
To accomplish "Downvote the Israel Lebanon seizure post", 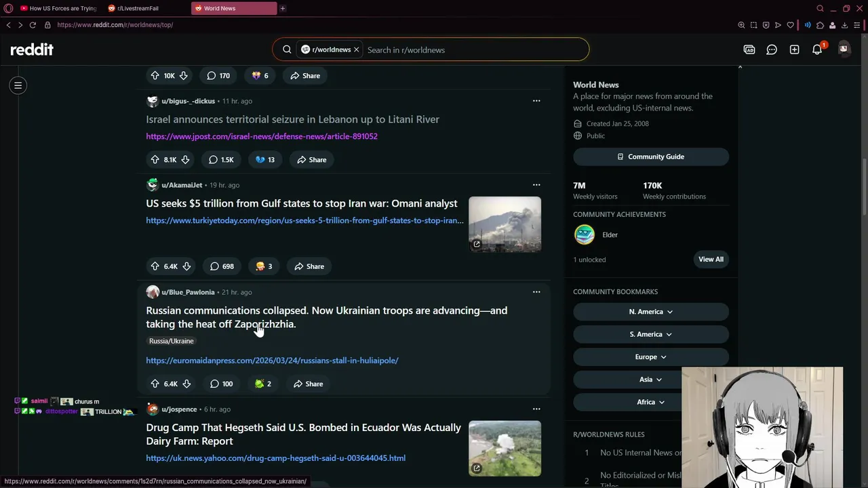I will click(x=185, y=160).
